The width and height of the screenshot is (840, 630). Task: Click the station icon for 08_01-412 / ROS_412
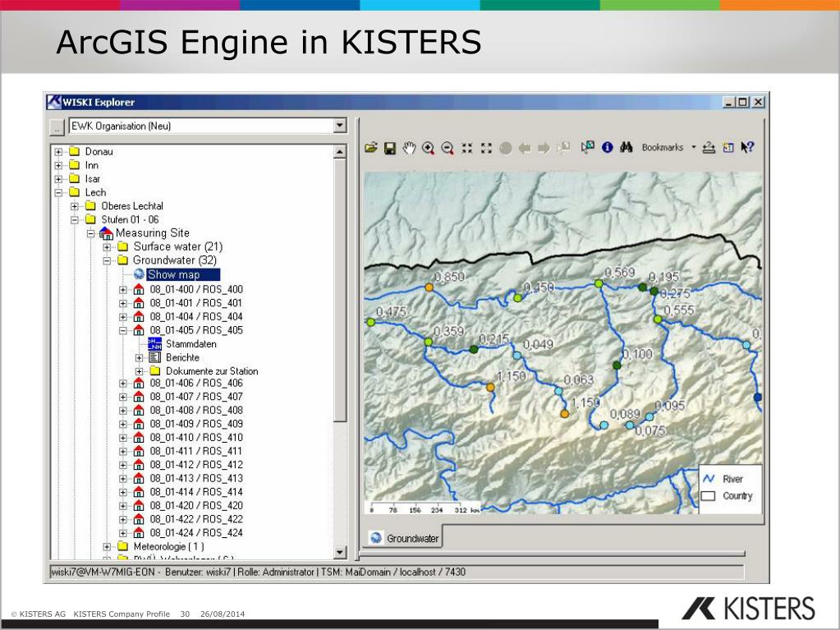tap(139, 465)
